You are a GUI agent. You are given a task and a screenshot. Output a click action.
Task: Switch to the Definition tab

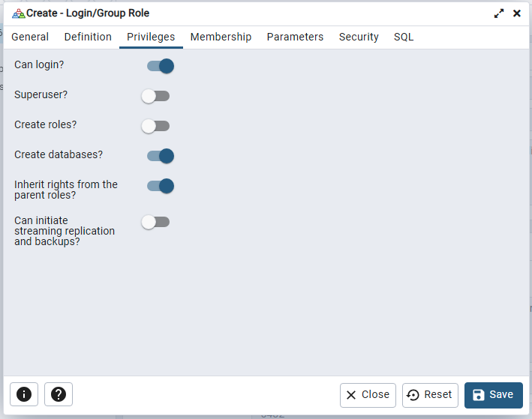tap(88, 37)
